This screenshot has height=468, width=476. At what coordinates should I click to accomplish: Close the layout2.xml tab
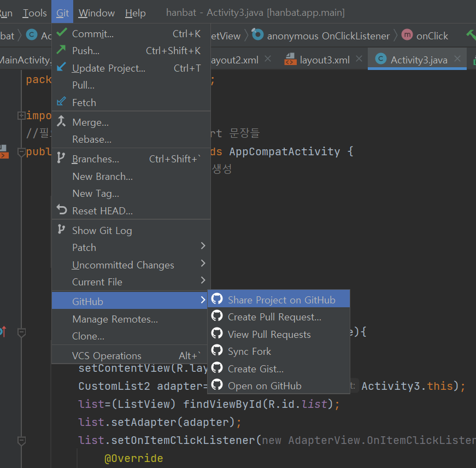tap(268, 58)
